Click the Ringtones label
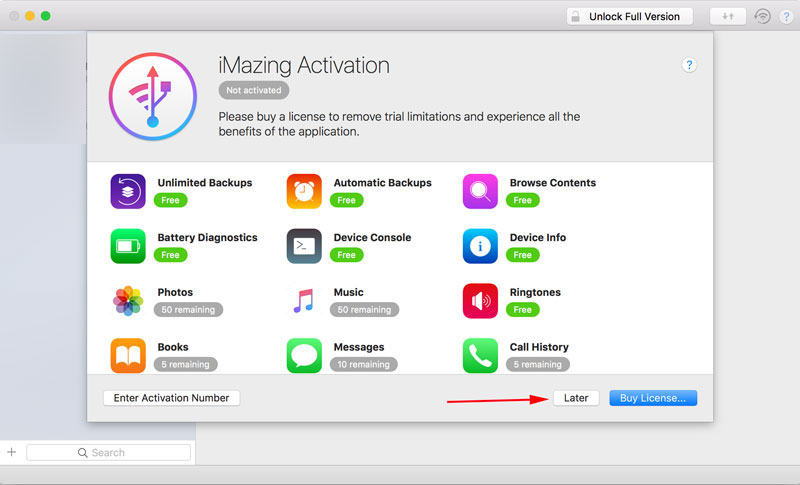This screenshot has height=485, width=800. pyautogui.click(x=535, y=292)
